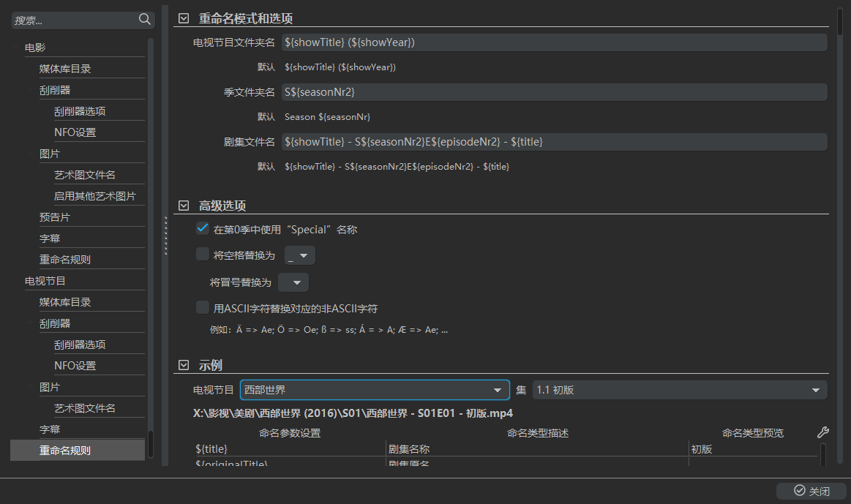Click the wrench icon beside naming preview

[822, 432]
